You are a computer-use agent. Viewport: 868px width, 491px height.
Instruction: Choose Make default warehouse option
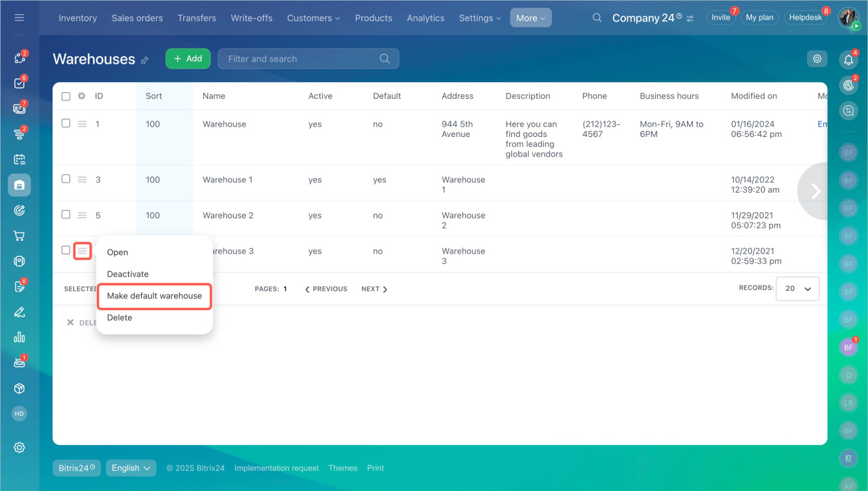tap(155, 296)
